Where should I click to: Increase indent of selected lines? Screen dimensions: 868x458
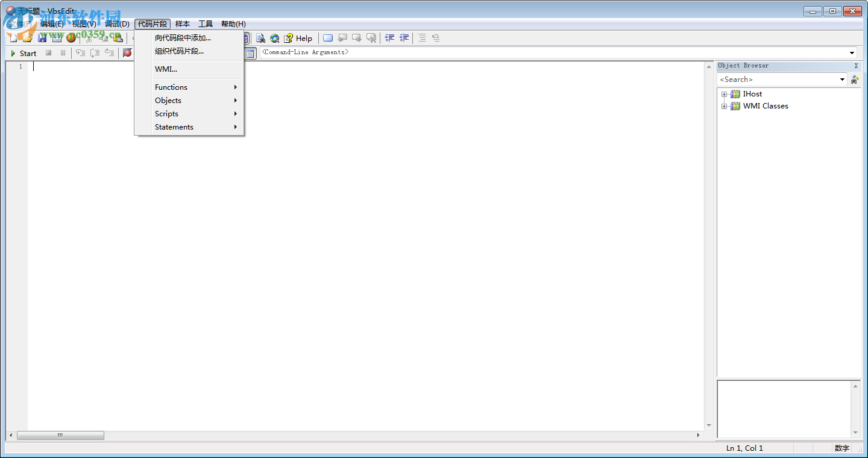click(390, 38)
